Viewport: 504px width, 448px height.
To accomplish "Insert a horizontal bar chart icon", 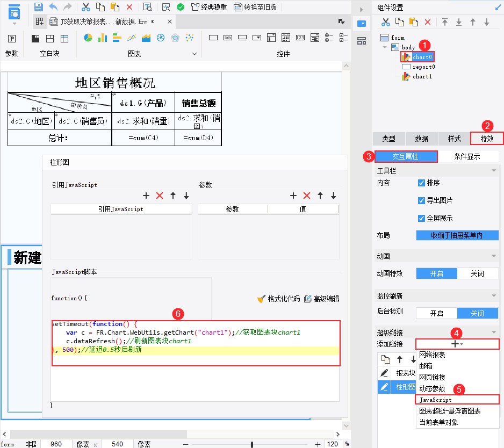I will tap(117, 38).
